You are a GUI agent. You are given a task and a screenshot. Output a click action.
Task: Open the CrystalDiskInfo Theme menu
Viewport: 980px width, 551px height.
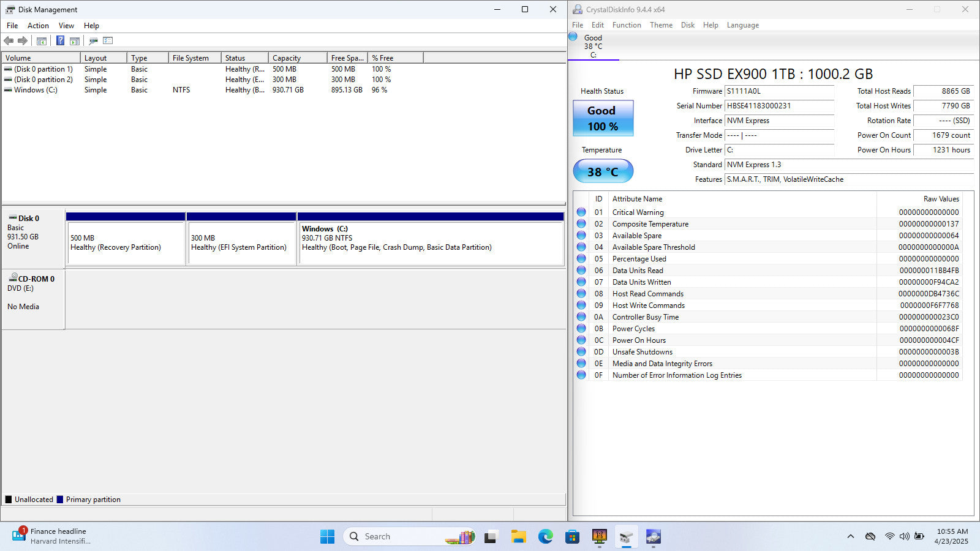click(x=661, y=25)
